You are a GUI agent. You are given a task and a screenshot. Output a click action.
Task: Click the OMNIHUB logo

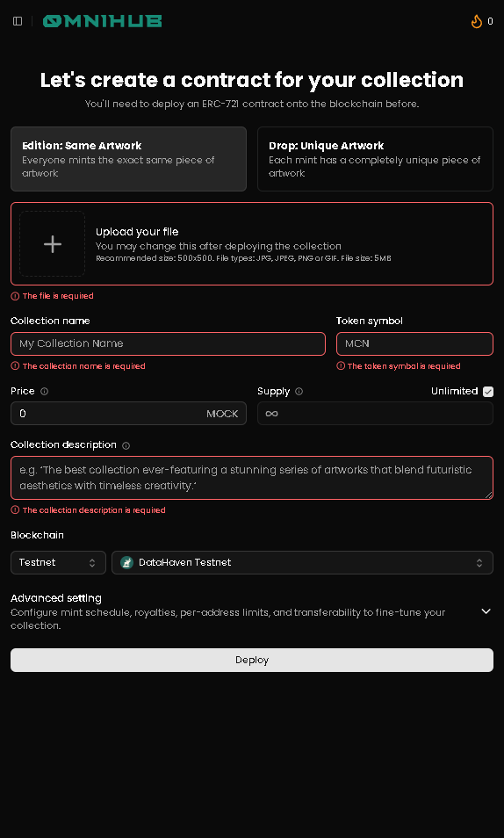[102, 21]
